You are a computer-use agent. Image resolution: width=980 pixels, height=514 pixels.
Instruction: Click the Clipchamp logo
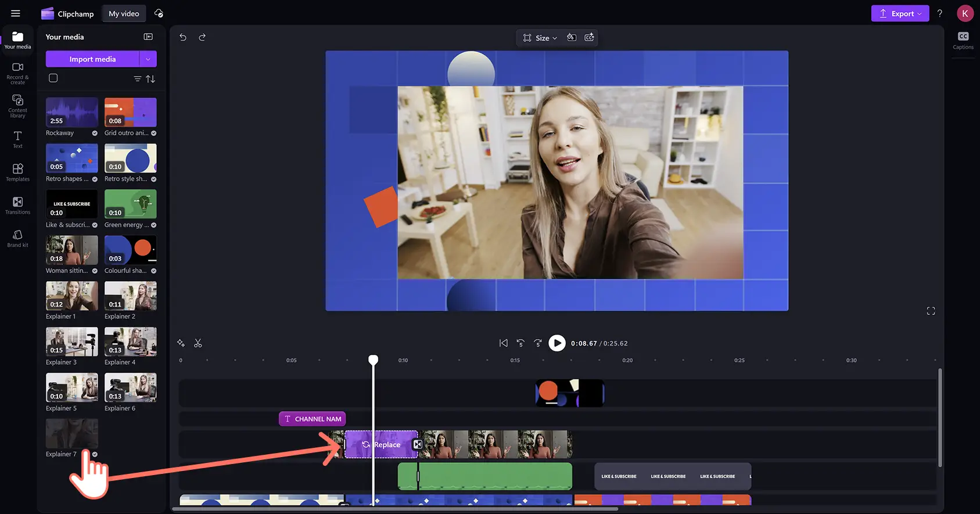coord(67,13)
